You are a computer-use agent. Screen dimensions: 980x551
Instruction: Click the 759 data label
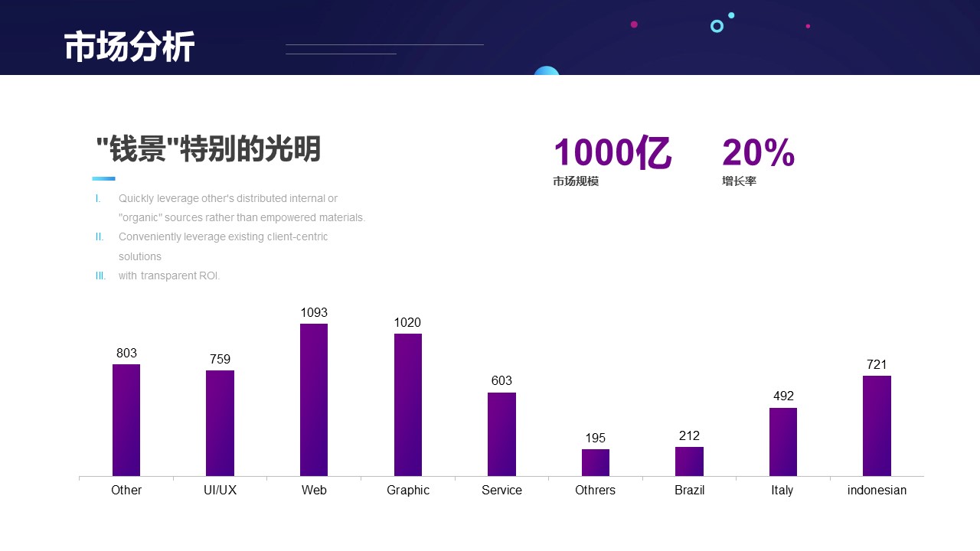pos(220,359)
